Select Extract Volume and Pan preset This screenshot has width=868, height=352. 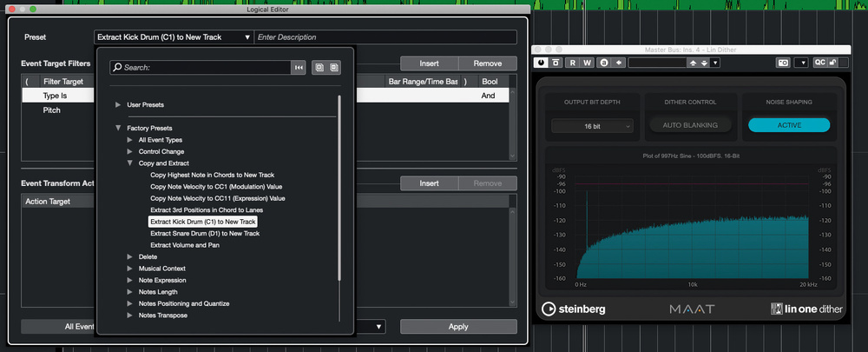185,245
